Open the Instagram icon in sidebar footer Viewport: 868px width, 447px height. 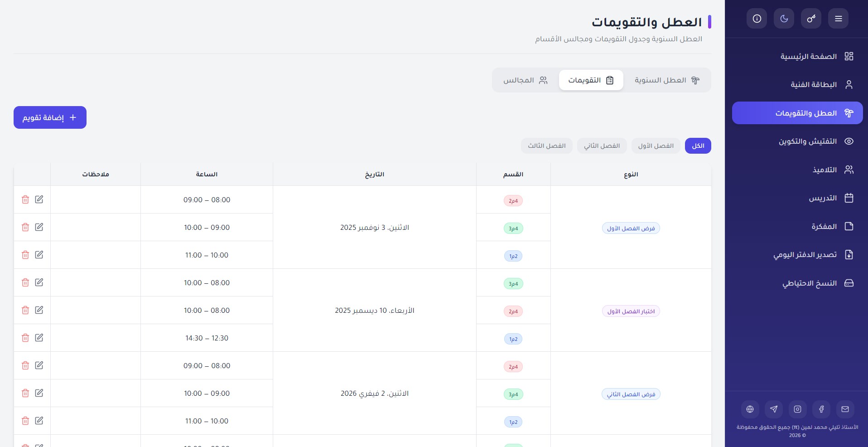[x=797, y=409]
